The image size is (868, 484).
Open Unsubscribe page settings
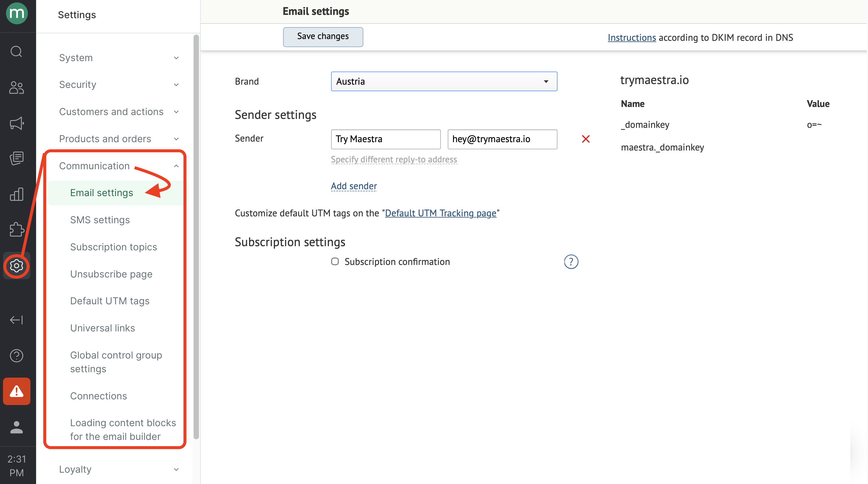coord(111,274)
